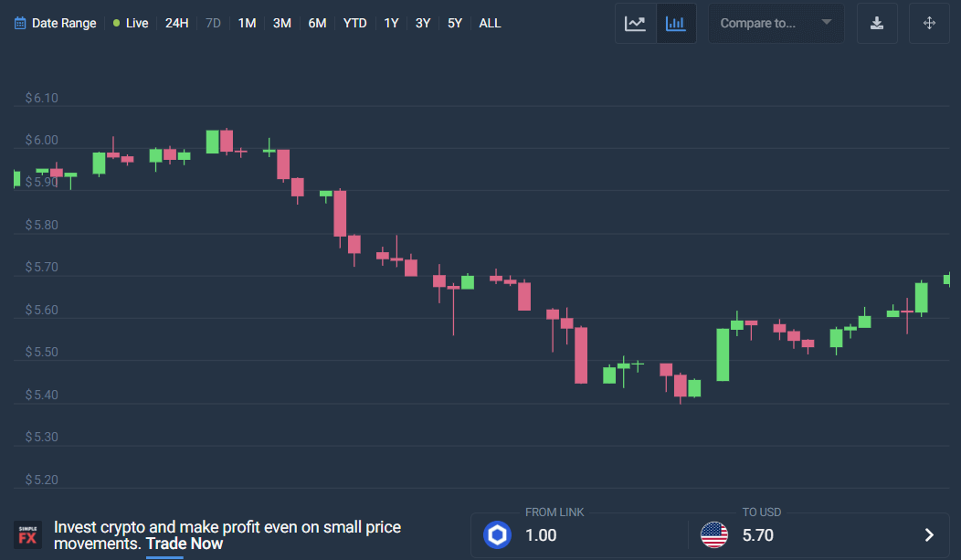Switch to line chart view

point(636,24)
